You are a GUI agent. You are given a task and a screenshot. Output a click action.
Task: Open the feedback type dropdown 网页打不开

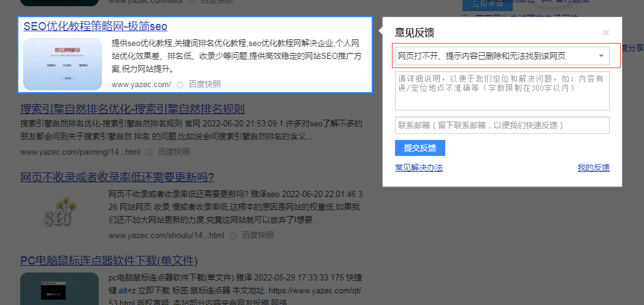(502, 56)
